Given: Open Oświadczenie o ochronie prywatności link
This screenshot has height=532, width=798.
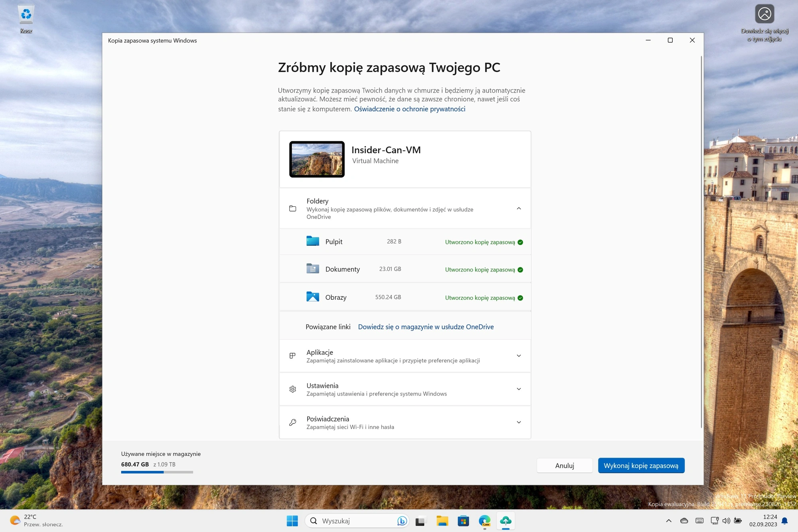Looking at the screenshot, I should 409,109.
